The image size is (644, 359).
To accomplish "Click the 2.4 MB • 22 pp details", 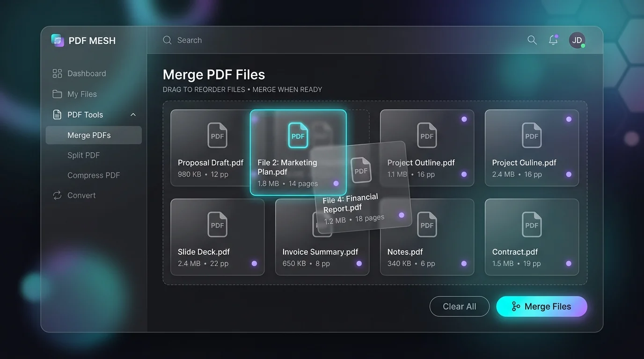I will [x=203, y=264].
